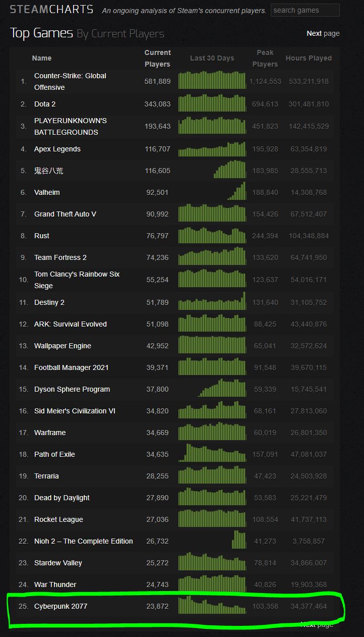Click the Hours Played column header
Viewport: 364px width, 637px height.
309,58
